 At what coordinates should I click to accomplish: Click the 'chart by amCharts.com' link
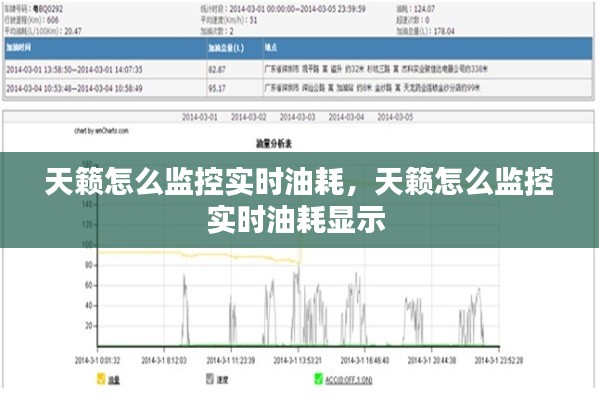[x=101, y=131]
